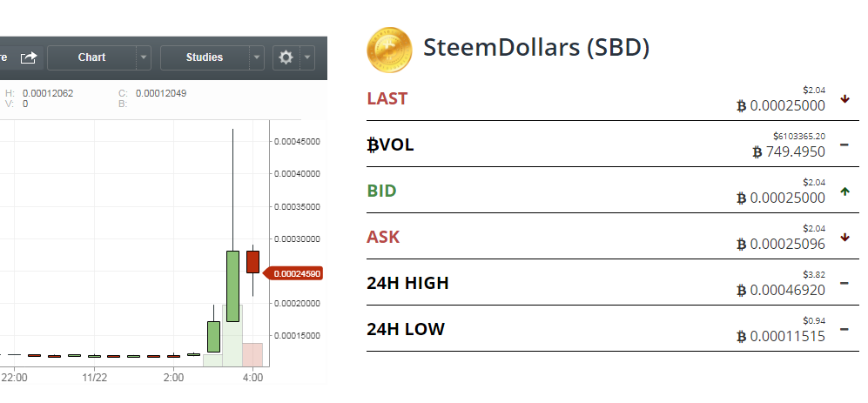
Task: Expand the Chart type dropdown arrow
Action: pyautogui.click(x=144, y=57)
